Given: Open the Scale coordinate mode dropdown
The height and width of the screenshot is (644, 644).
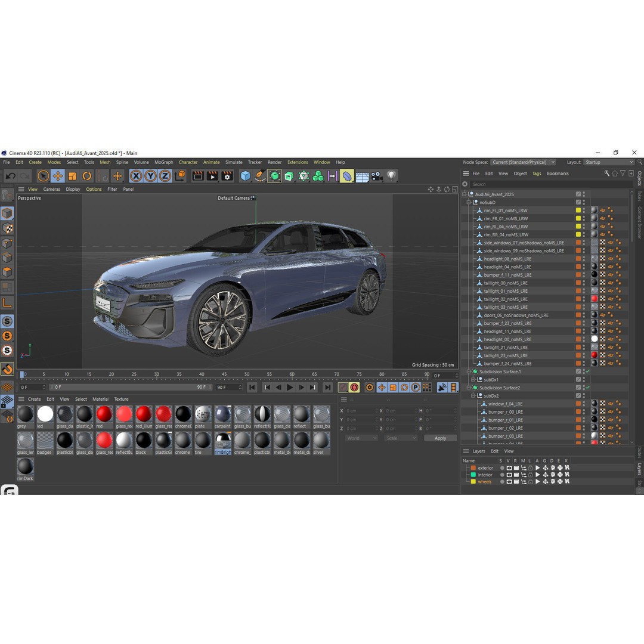Looking at the screenshot, I should click(401, 438).
